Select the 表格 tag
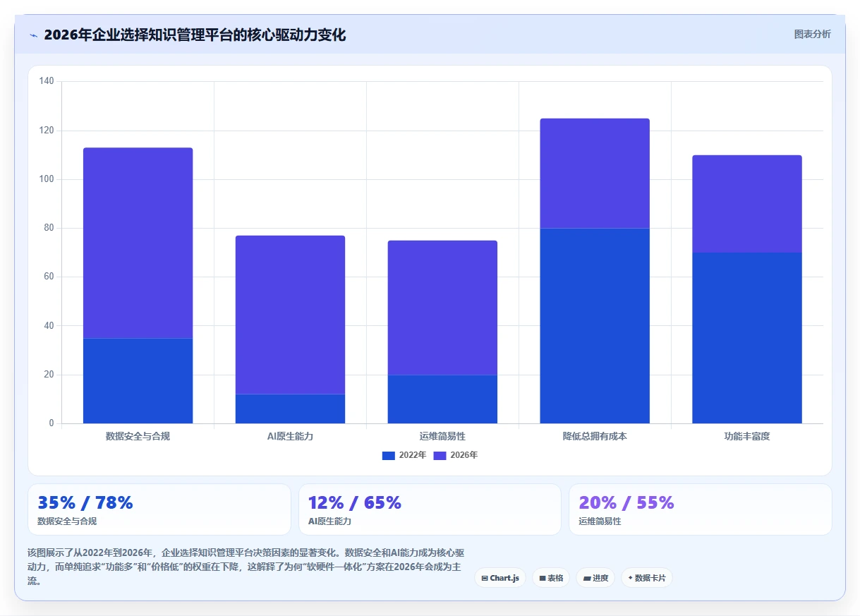The height and width of the screenshot is (616, 860). coord(551,578)
